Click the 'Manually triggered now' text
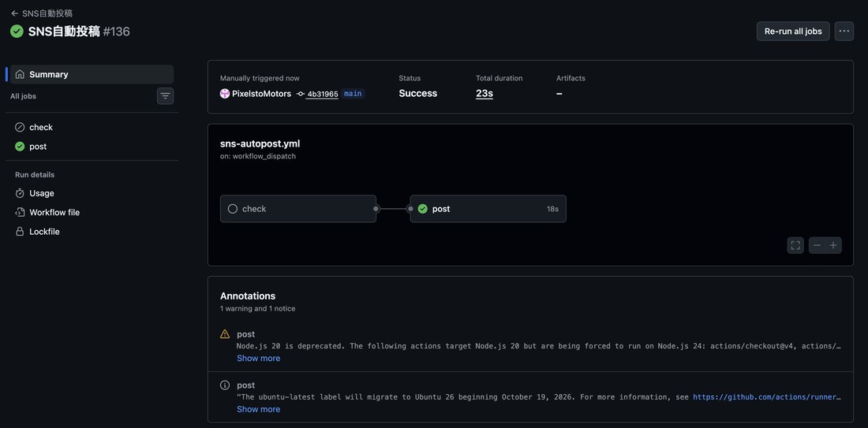The width and height of the screenshot is (868, 428). (260, 79)
